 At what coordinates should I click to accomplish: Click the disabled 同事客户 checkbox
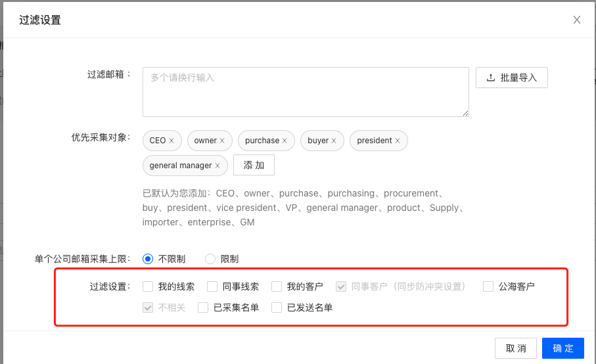pyautogui.click(x=341, y=286)
